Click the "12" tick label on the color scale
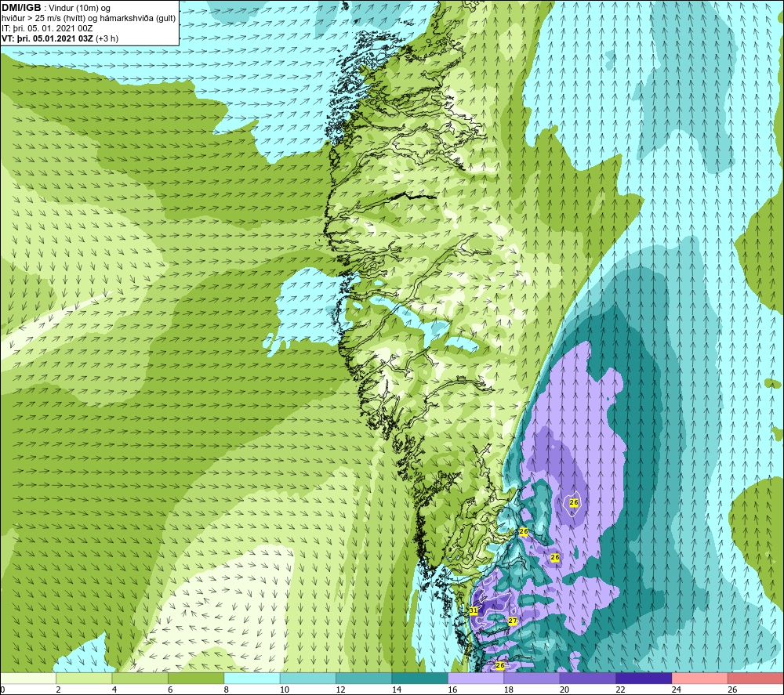The width and height of the screenshot is (784, 695). [x=340, y=690]
